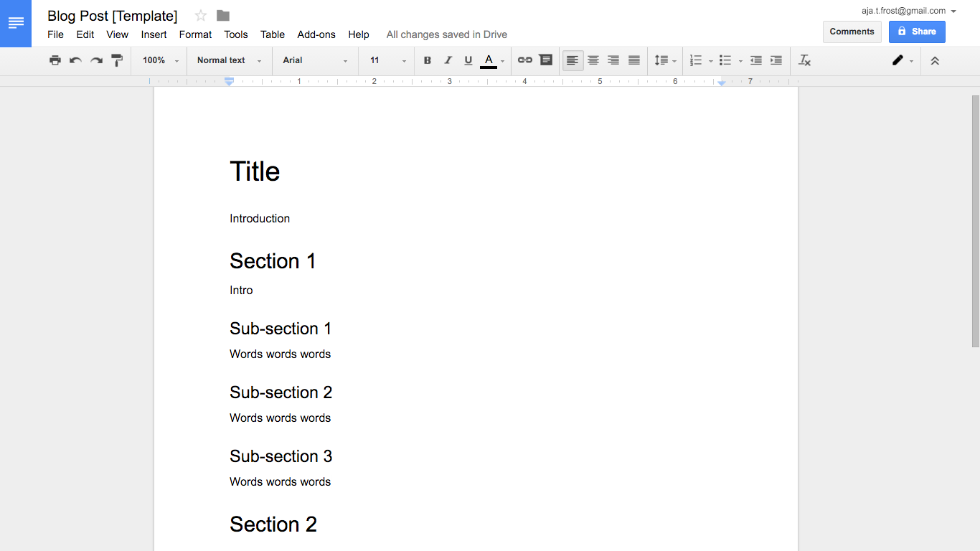980x551 pixels.
Task: Select the print icon
Action: (x=55, y=60)
